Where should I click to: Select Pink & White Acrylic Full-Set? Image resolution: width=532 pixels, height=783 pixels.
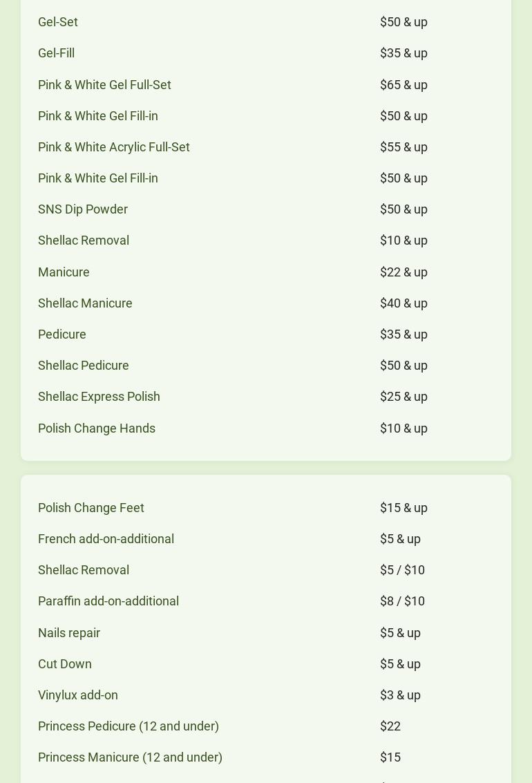[x=114, y=147]
